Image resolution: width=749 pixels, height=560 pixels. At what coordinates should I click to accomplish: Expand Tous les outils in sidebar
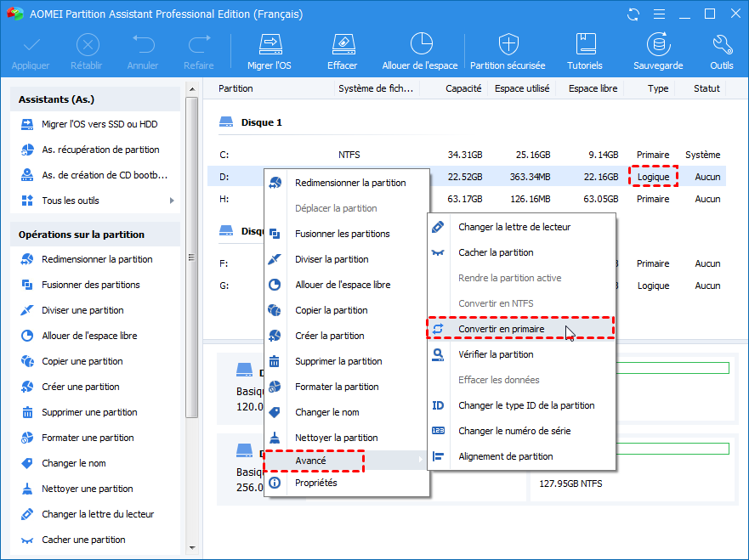pyautogui.click(x=71, y=201)
